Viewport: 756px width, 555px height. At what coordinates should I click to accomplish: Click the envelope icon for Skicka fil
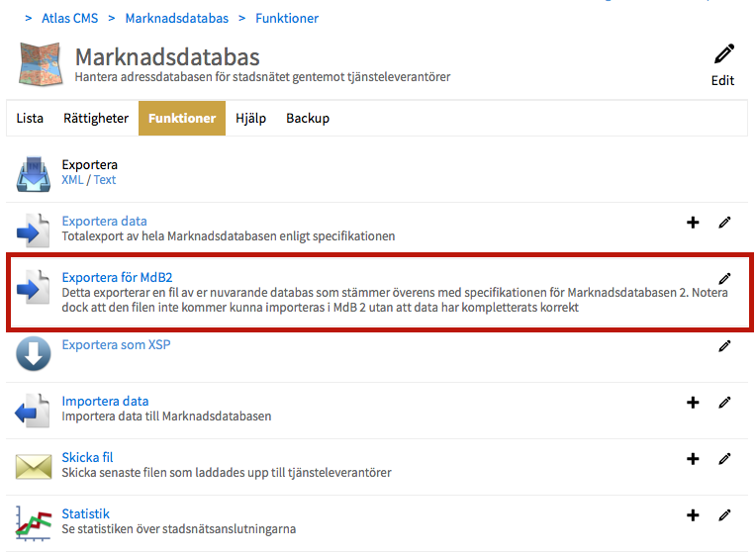click(x=33, y=466)
